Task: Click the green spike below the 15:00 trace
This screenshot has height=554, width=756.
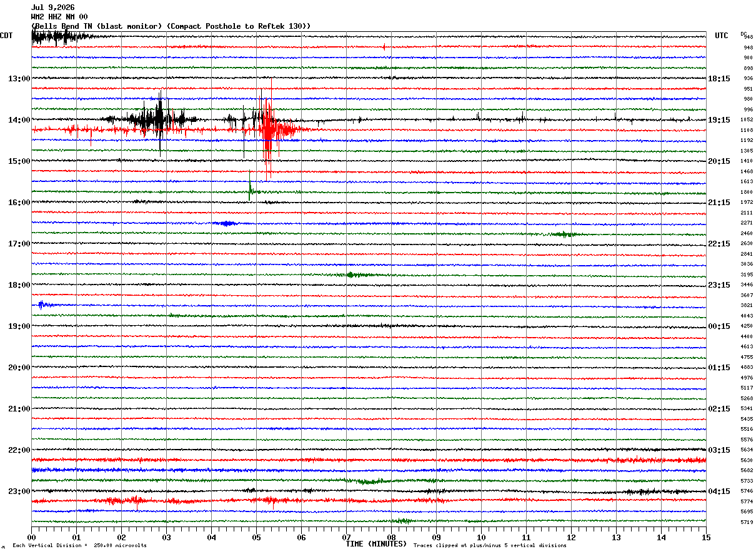Action: tap(250, 188)
